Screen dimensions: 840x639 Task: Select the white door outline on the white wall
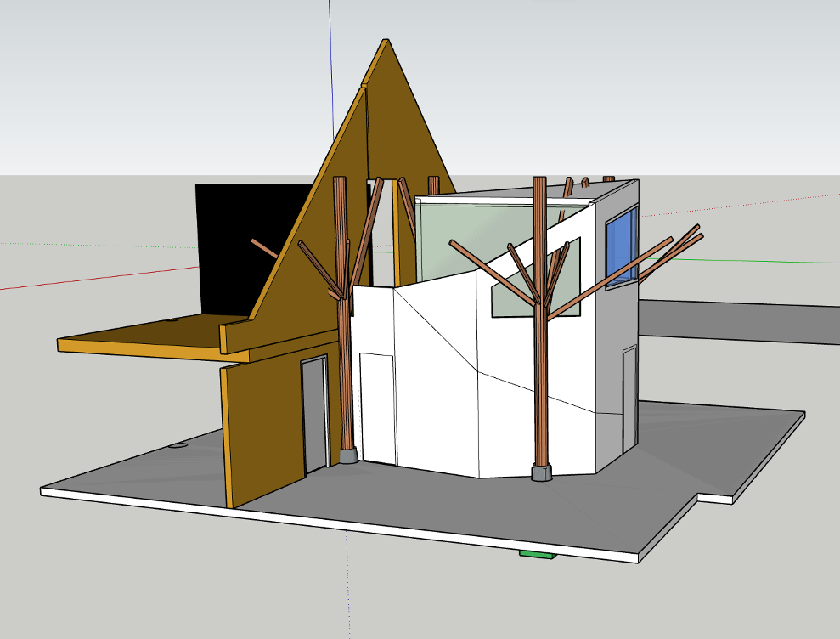point(377,407)
